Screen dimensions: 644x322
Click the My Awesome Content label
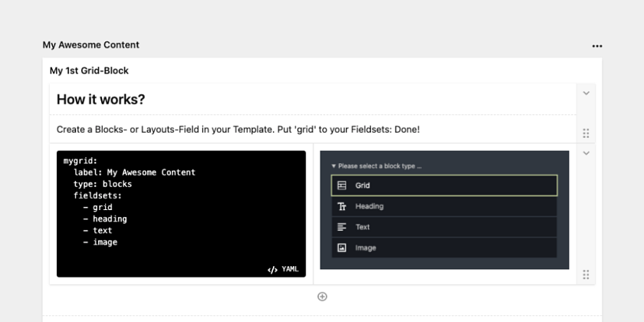[90, 44]
